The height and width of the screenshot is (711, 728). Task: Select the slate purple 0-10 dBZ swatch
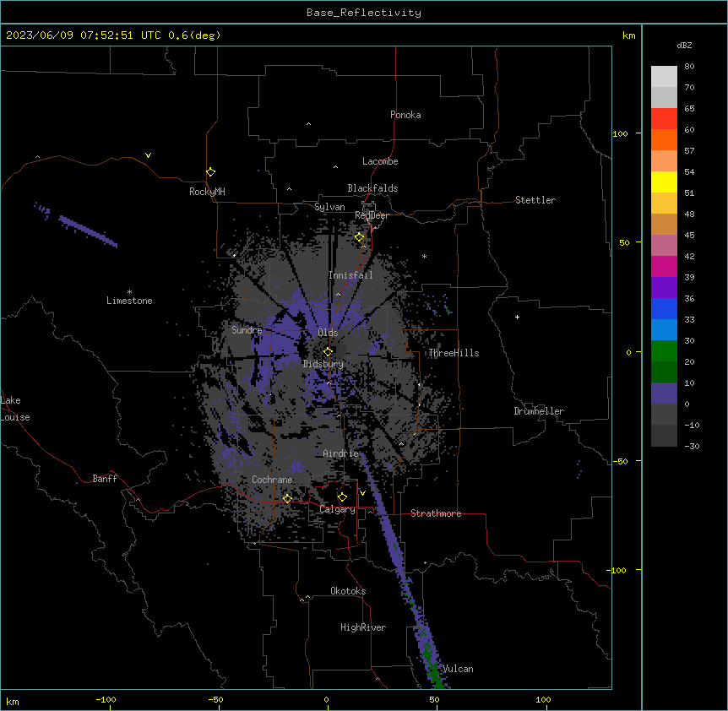click(664, 393)
